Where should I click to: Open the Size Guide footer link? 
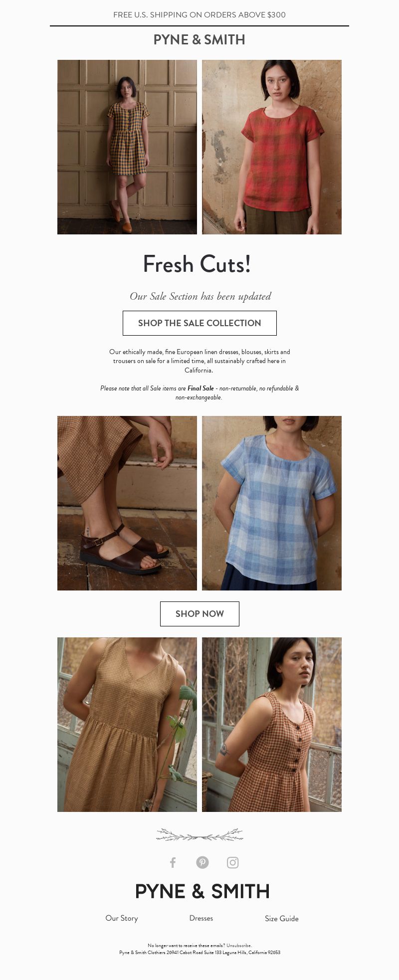(282, 919)
